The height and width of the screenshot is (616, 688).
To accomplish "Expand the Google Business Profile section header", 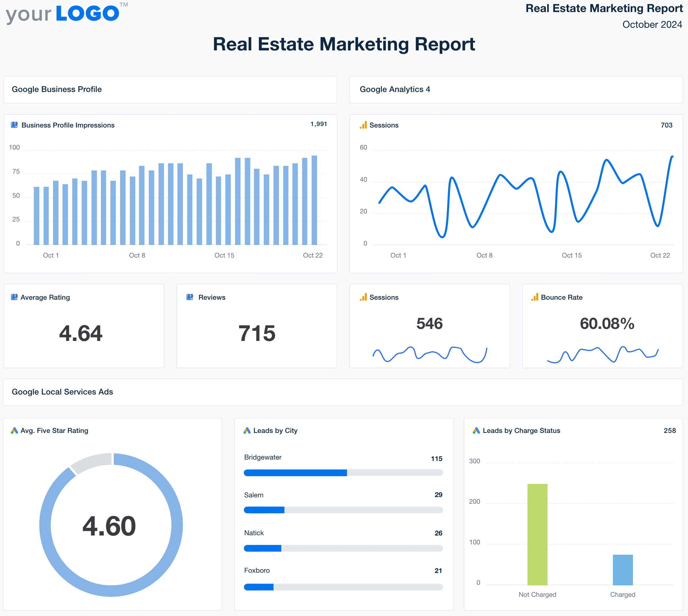I will coord(56,89).
